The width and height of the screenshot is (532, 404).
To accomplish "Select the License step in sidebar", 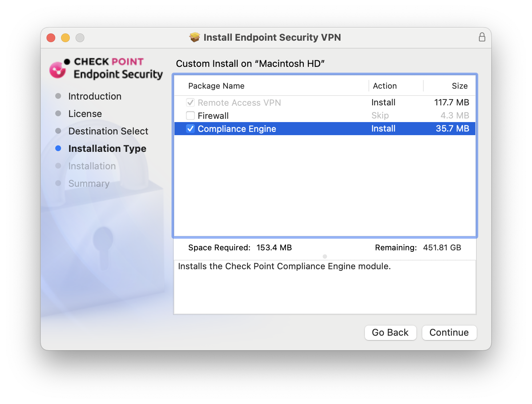I will point(85,114).
